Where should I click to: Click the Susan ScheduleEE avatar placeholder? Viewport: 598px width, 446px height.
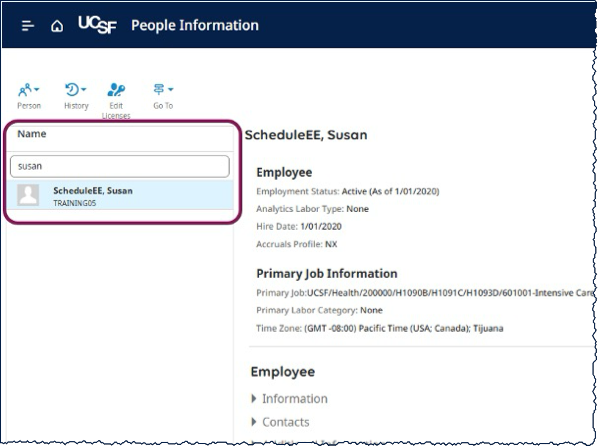pyautogui.click(x=28, y=195)
